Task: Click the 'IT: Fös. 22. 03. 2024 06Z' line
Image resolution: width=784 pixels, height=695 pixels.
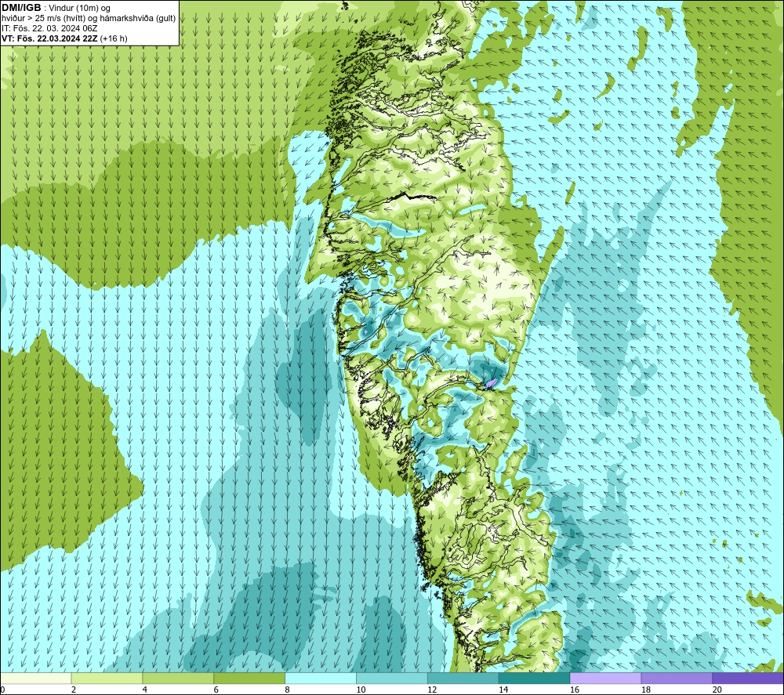Action: 49,28
